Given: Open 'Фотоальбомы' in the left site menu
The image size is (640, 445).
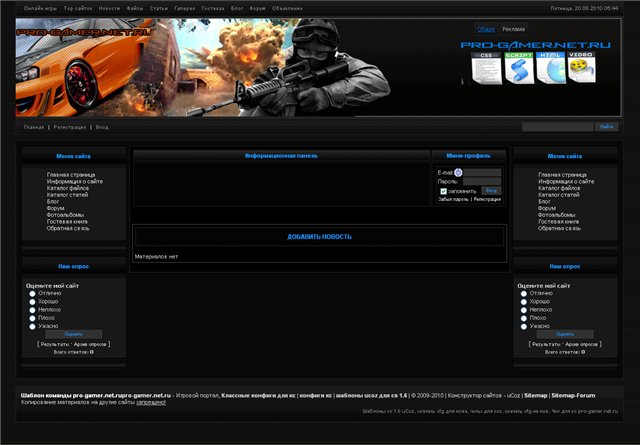Looking at the screenshot, I should point(65,215).
